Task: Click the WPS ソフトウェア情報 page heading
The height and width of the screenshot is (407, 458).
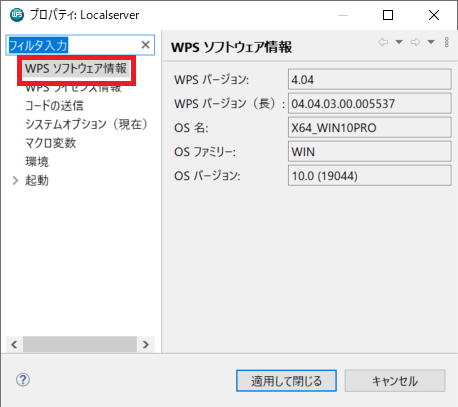Action: [231, 47]
